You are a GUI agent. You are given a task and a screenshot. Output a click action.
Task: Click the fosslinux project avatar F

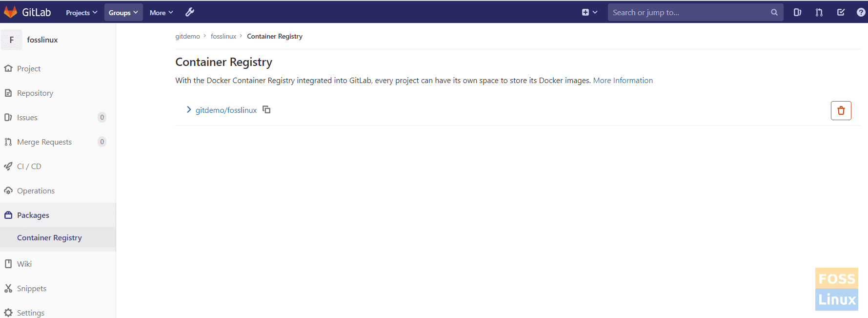coord(12,40)
